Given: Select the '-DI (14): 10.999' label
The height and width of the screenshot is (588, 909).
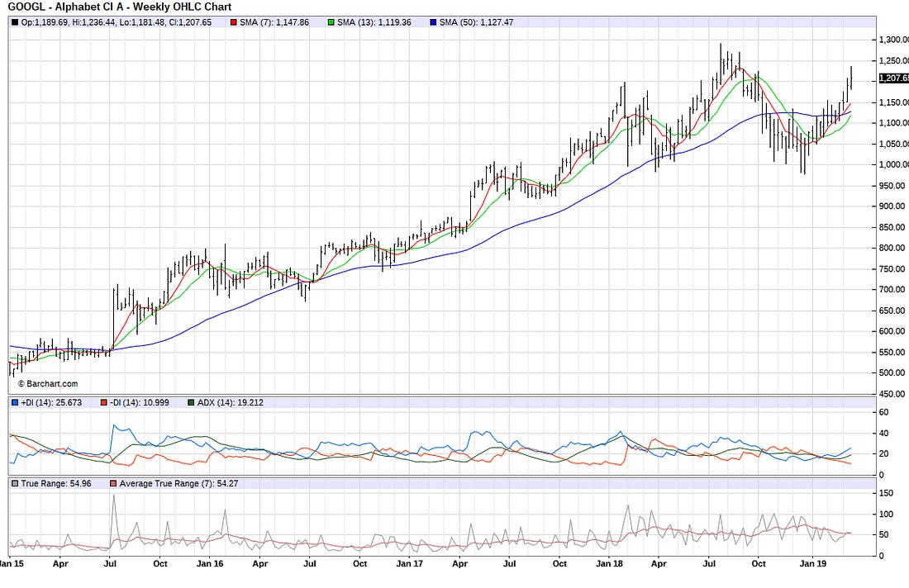Looking at the screenshot, I should tap(139, 403).
